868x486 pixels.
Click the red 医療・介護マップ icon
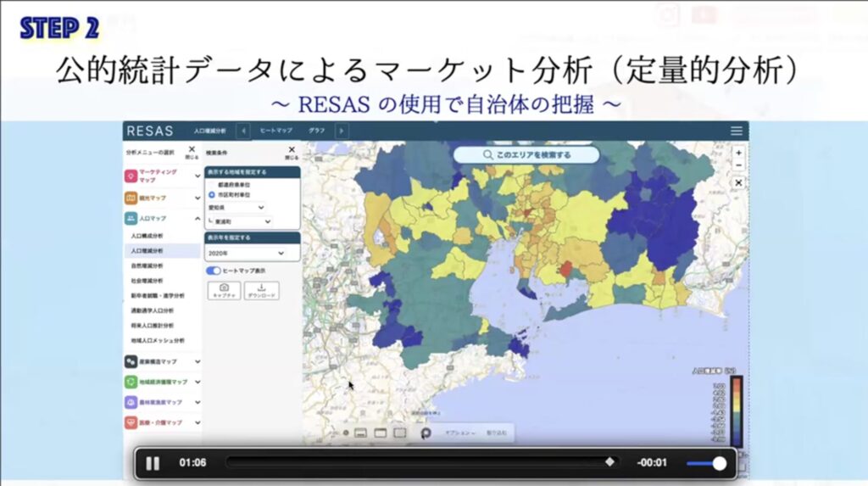tap(131, 423)
